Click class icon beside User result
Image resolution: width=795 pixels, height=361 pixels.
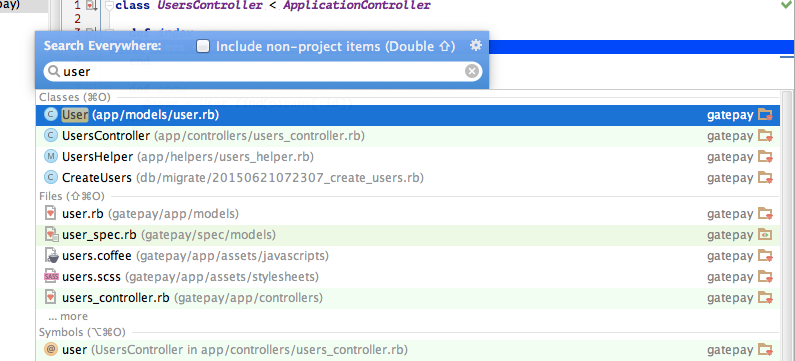tap(51, 115)
